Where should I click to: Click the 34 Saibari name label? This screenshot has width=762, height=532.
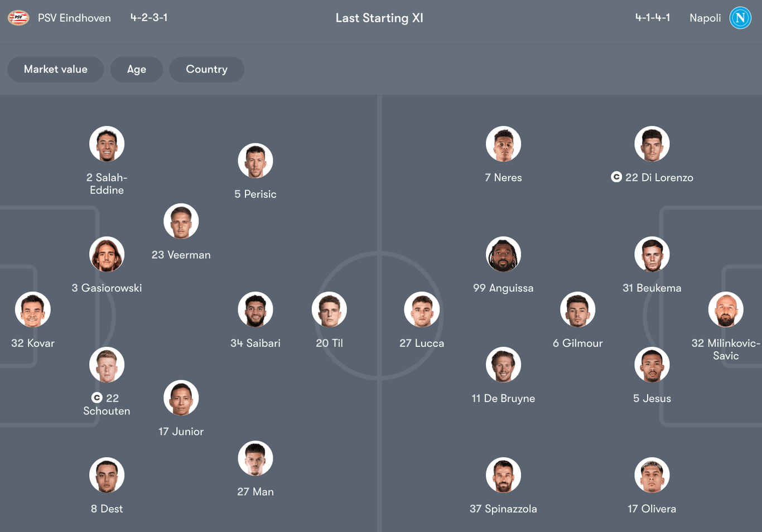[255, 343]
